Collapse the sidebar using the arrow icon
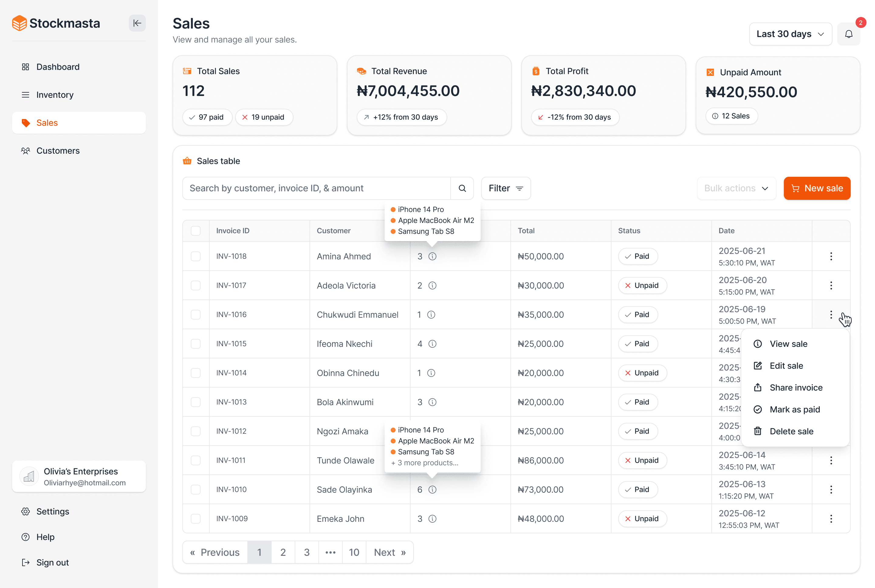 click(x=137, y=23)
